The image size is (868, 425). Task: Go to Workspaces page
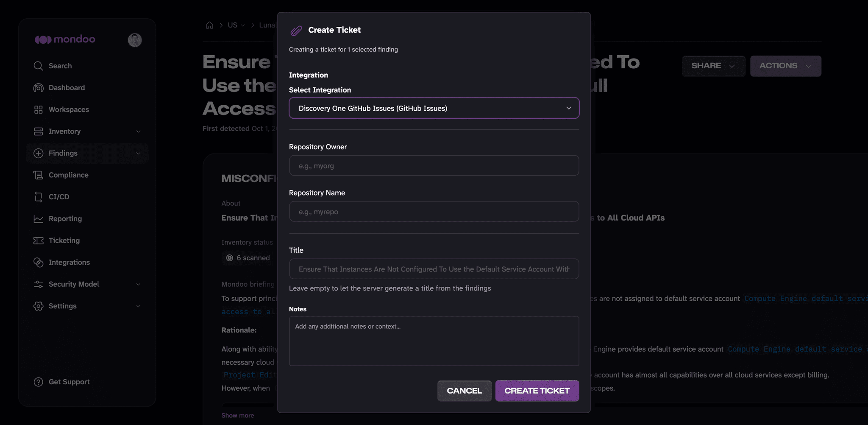pyautogui.click(x=69, y=109)
